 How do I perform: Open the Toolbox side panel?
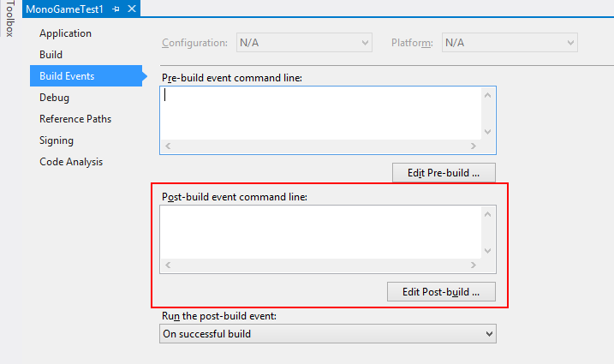(9, 19)
